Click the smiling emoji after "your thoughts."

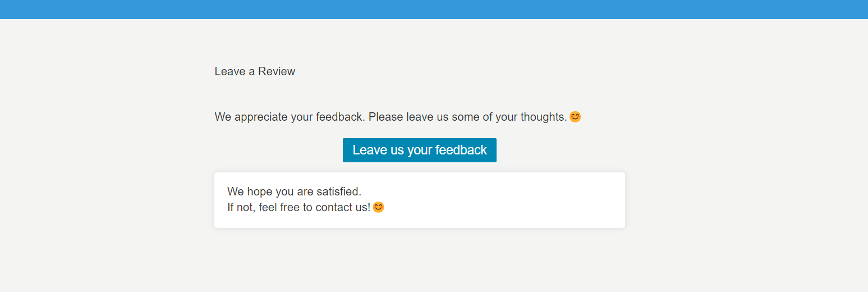575,117
